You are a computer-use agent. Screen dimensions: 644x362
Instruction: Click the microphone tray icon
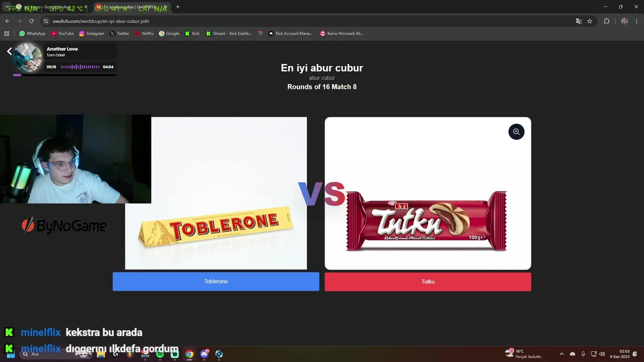[x=583, y=354]
